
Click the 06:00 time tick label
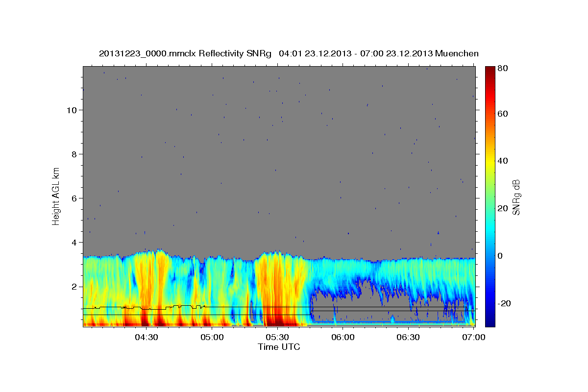[343, 337]
